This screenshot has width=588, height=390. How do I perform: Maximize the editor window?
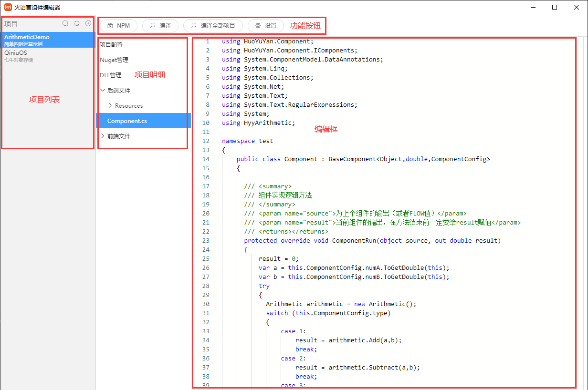click(555, 7)
